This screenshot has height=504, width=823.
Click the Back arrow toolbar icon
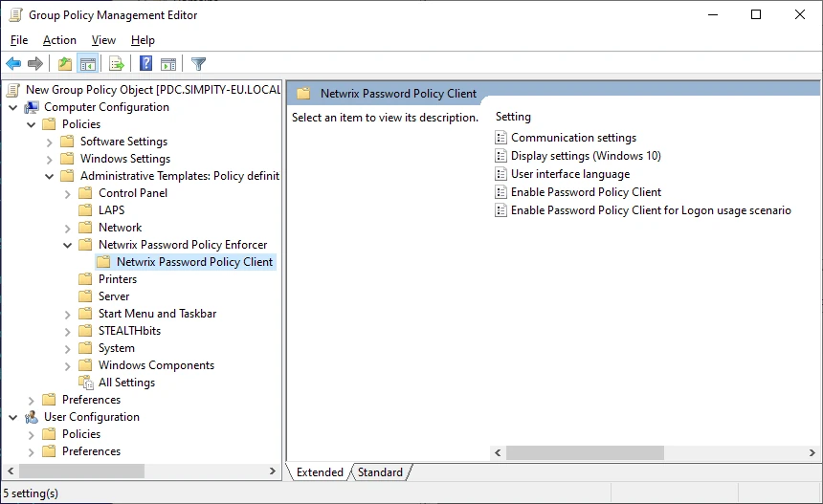tap(13, 64)
